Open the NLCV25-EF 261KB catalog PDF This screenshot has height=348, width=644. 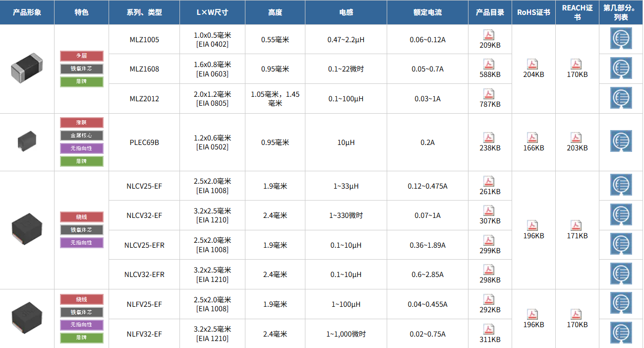tap(489, 181)
